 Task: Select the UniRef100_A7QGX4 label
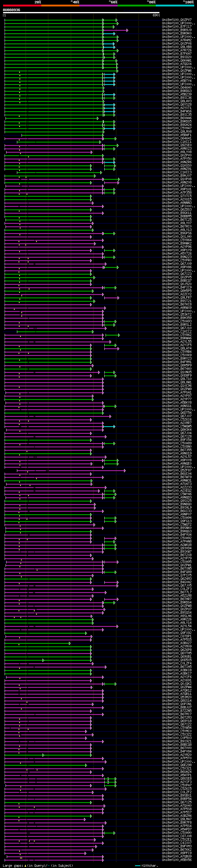[x=177, y=64]
